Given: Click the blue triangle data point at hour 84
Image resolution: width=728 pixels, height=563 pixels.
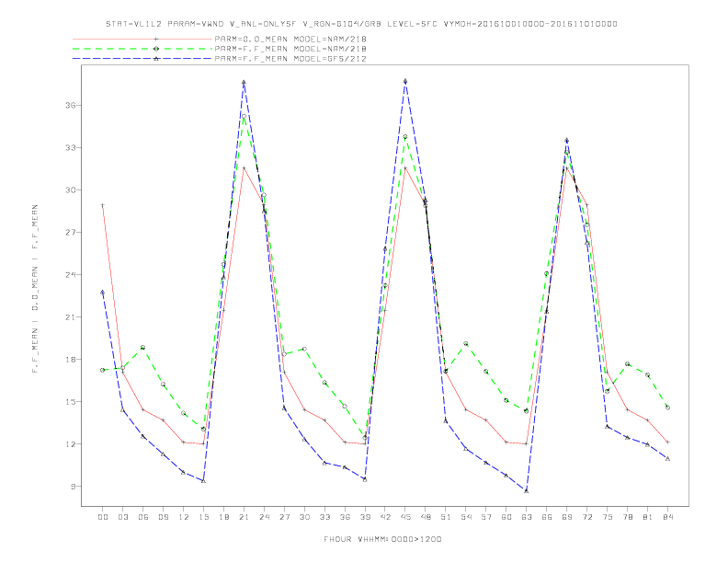Looking at the screenshot, I should (x=667, y=458).
